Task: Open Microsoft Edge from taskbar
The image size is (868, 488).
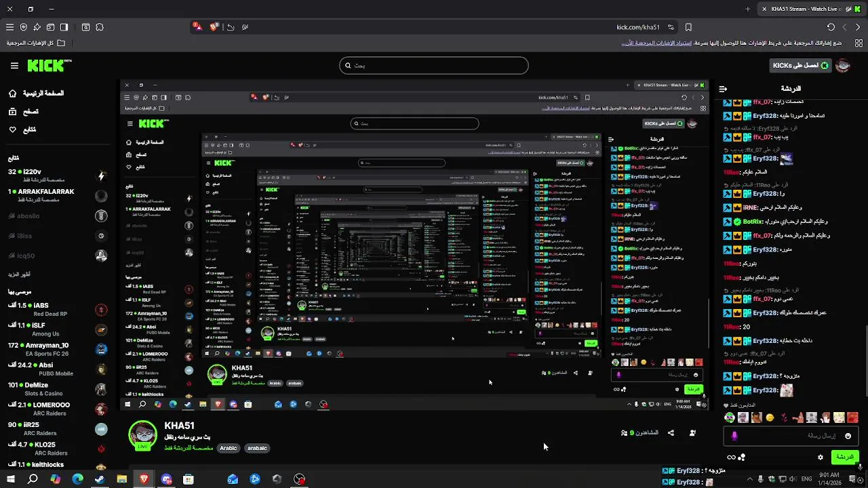Action: click(x=77, y=479)
